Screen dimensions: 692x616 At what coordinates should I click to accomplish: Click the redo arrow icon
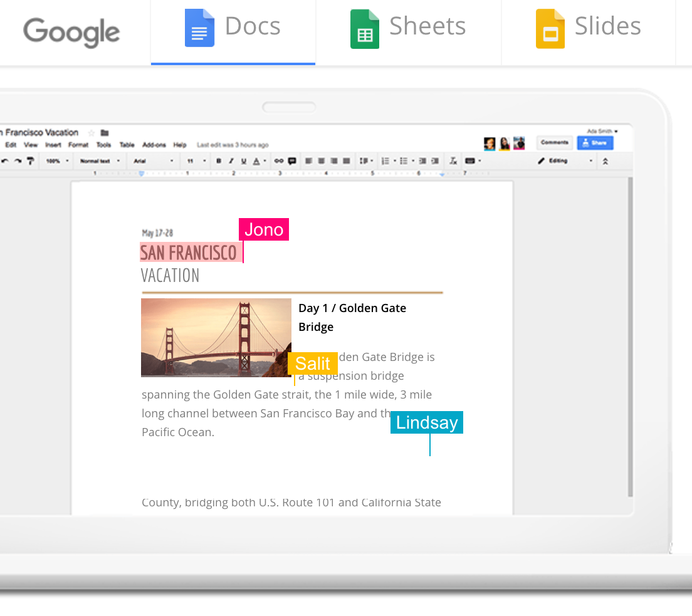(x=18, y=161)
